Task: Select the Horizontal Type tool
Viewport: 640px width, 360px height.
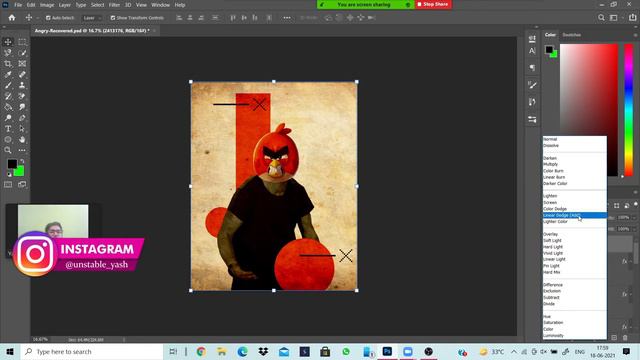Action: [x=8, y=129]
